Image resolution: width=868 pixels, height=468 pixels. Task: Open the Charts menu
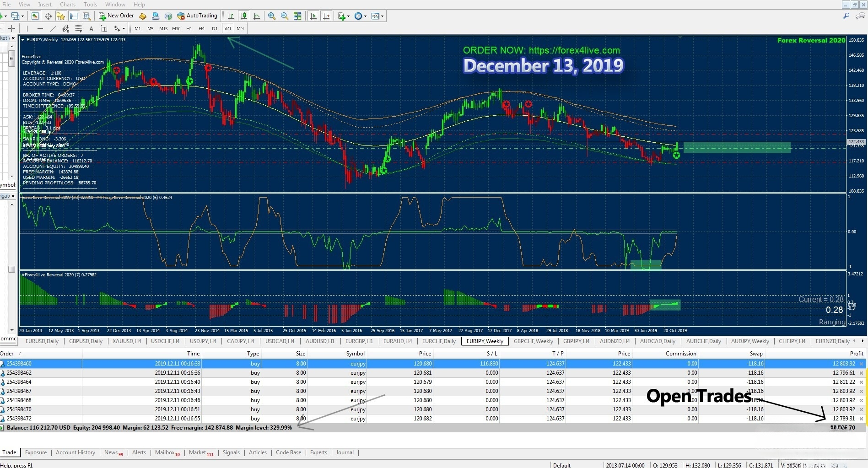click(x=67, y=4)
